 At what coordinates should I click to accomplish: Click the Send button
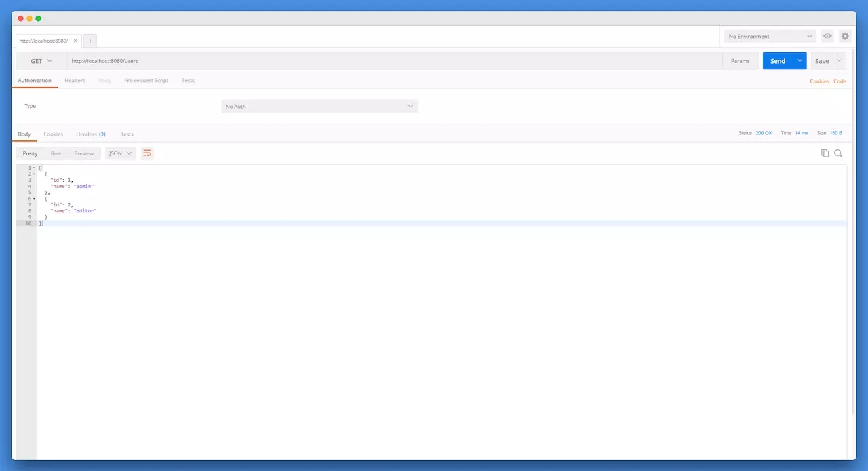pyautogui.click(x=778, y=61)
